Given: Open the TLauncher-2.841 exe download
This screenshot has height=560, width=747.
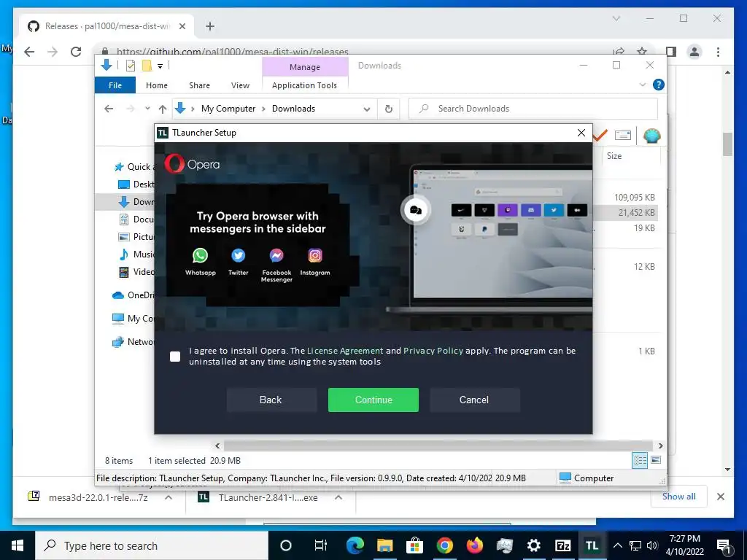Looking at the screenshot, I should [268, 497].
